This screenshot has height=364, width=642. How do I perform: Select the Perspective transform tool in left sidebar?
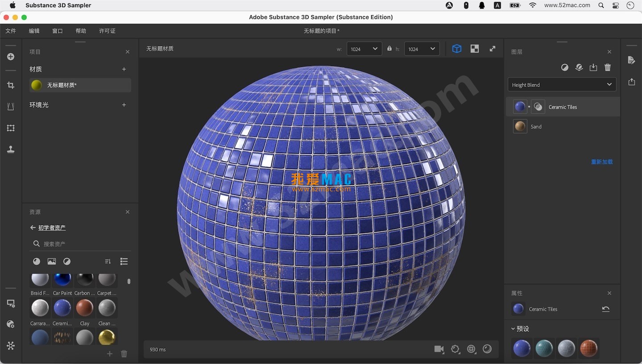pos(11,107)
